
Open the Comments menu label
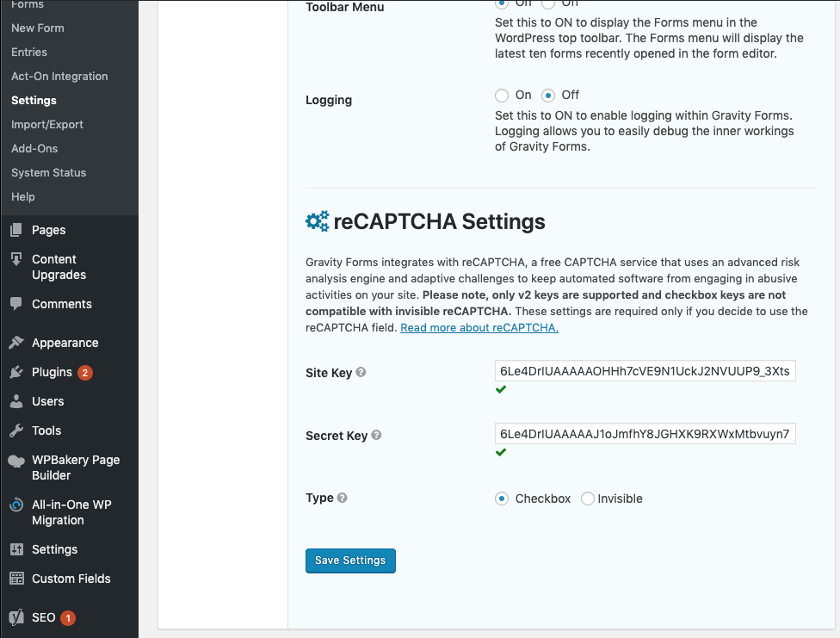62,304
